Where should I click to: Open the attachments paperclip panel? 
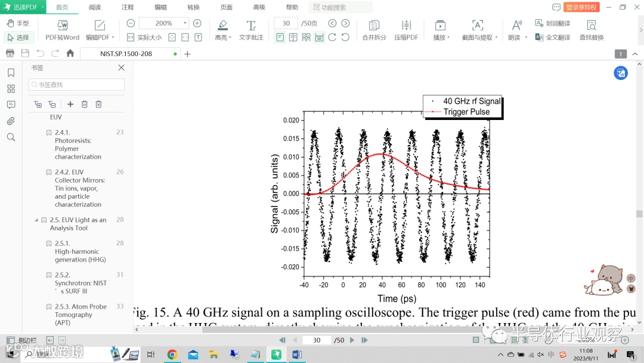[11, 121]
